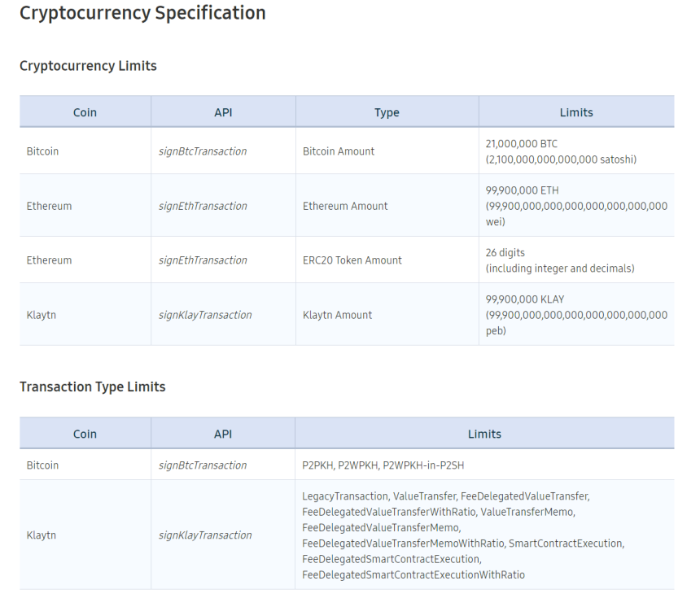The image size is (700, 607).
Task: Click signBtcTransaction beside the P2PKH limits
Action: pos(203,465)
